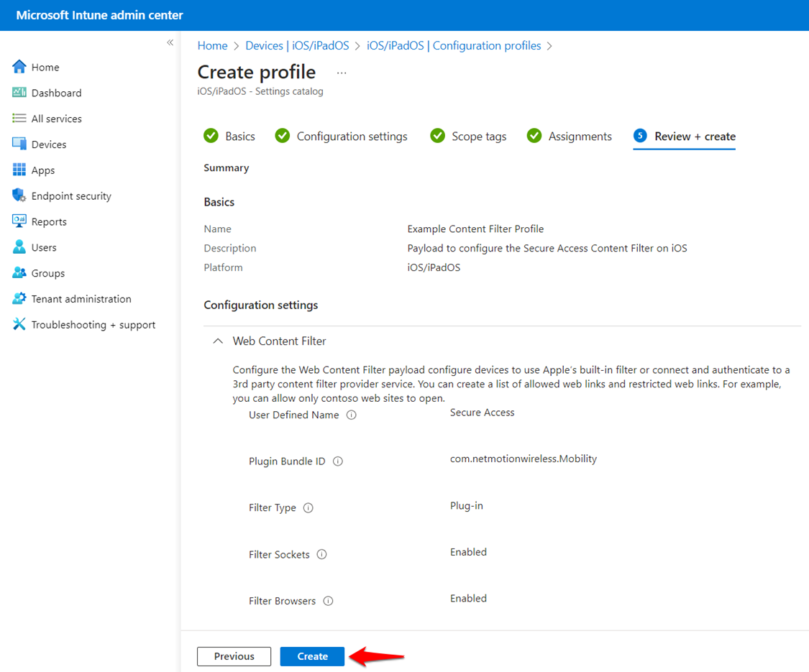Follow the Home breadcrumb link
Screen dimensions: 809x672
click(213, 45)
